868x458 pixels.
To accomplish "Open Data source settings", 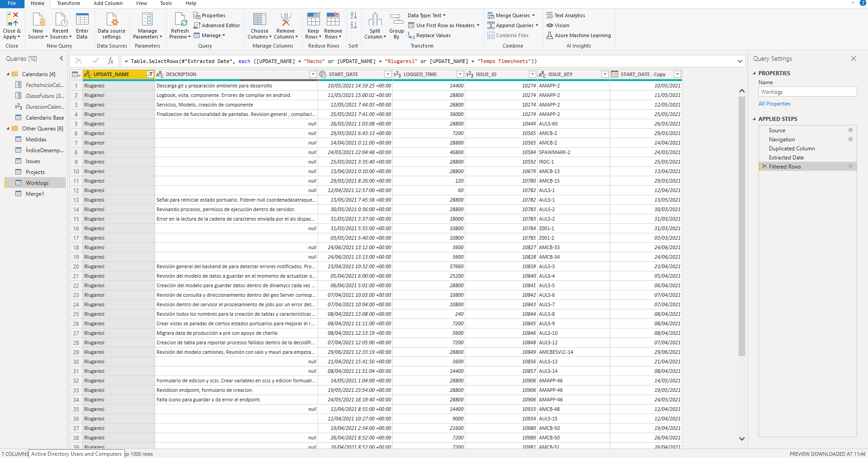I will (x=111, y=26).
